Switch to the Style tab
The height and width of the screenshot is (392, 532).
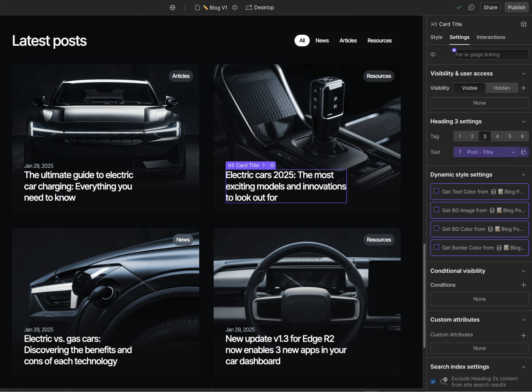(436, 37)
